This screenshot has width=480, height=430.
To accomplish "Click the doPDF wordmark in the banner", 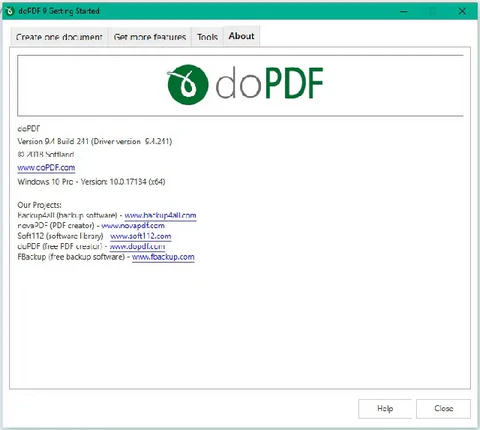I will coord(270,83).
